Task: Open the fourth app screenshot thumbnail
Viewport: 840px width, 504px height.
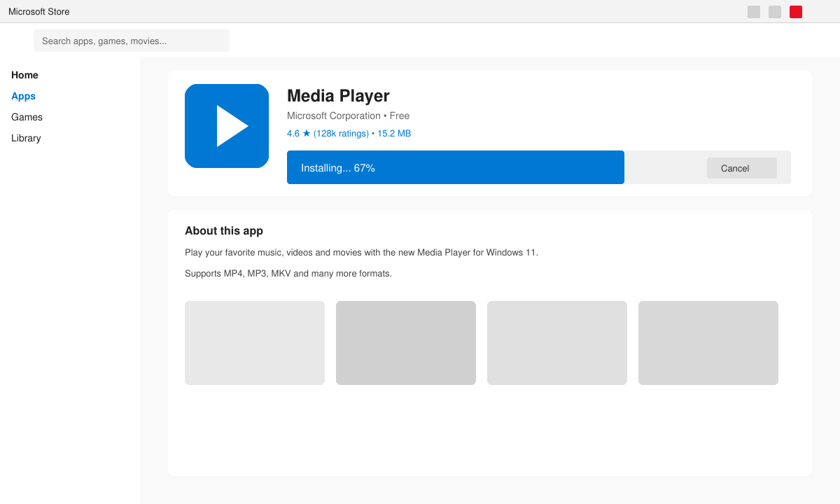Action: point(708,343)
